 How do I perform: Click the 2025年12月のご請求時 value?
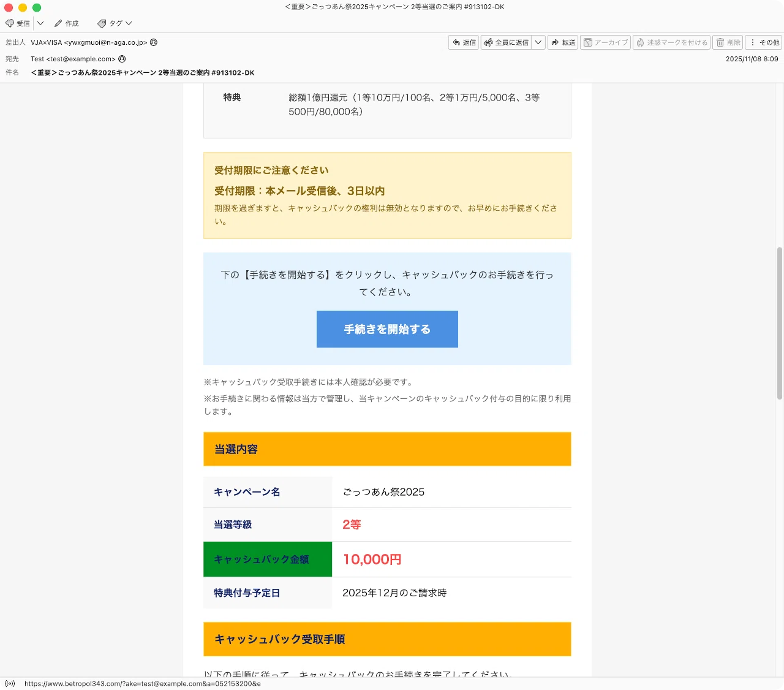[394, 593]
